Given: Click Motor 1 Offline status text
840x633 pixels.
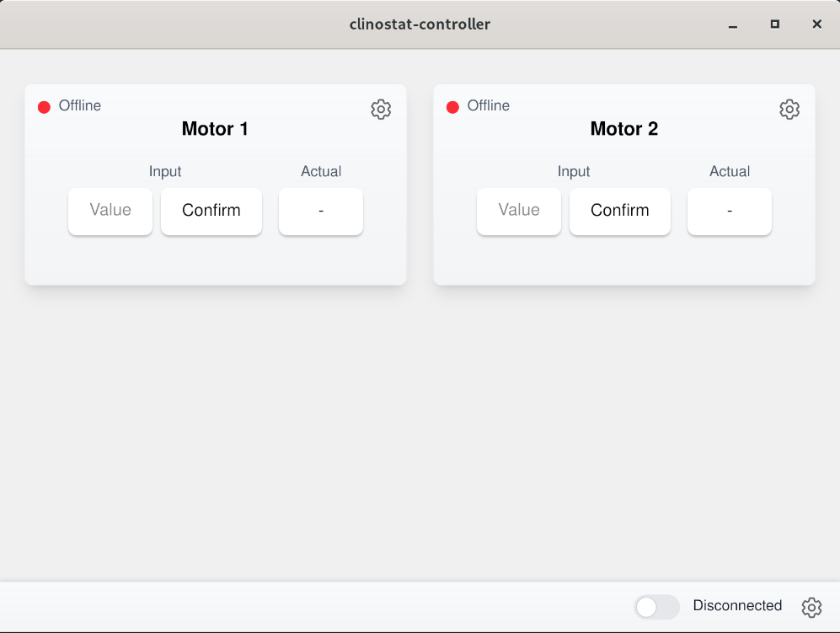Looking at the screenshot, I should coord(80,105).
